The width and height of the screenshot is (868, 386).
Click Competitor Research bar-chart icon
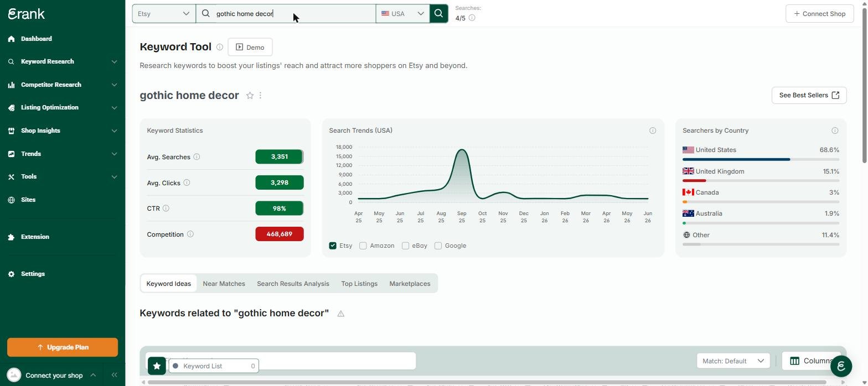pyautogui.click(x=11, y=85)
